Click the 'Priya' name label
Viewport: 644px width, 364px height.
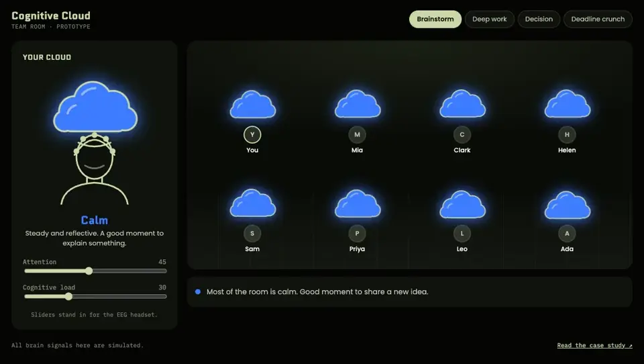pyautogui.click(x=357, y=249)
